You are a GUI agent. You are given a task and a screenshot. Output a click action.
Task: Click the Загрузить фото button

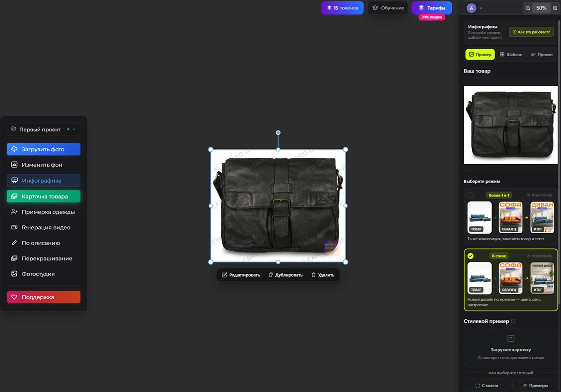[43, 149]
